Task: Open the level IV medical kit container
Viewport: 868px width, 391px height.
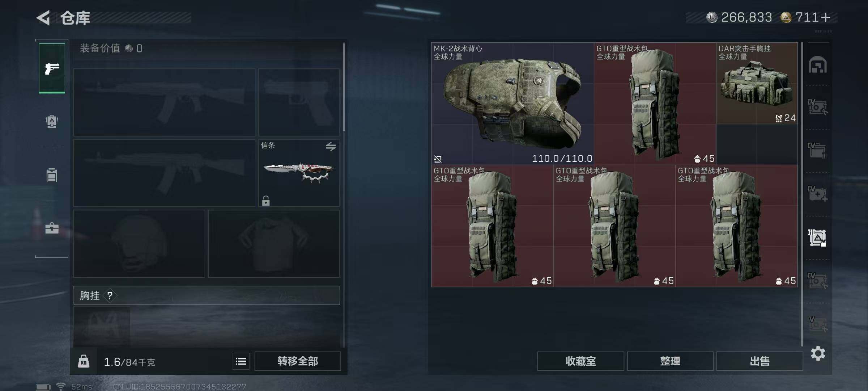Action: (x=818, y=194)
